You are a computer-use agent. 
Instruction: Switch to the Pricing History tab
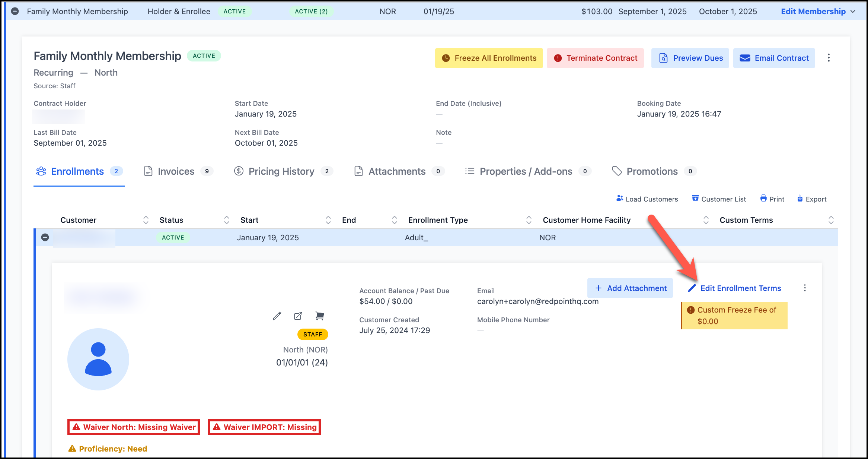click(281, 171)
